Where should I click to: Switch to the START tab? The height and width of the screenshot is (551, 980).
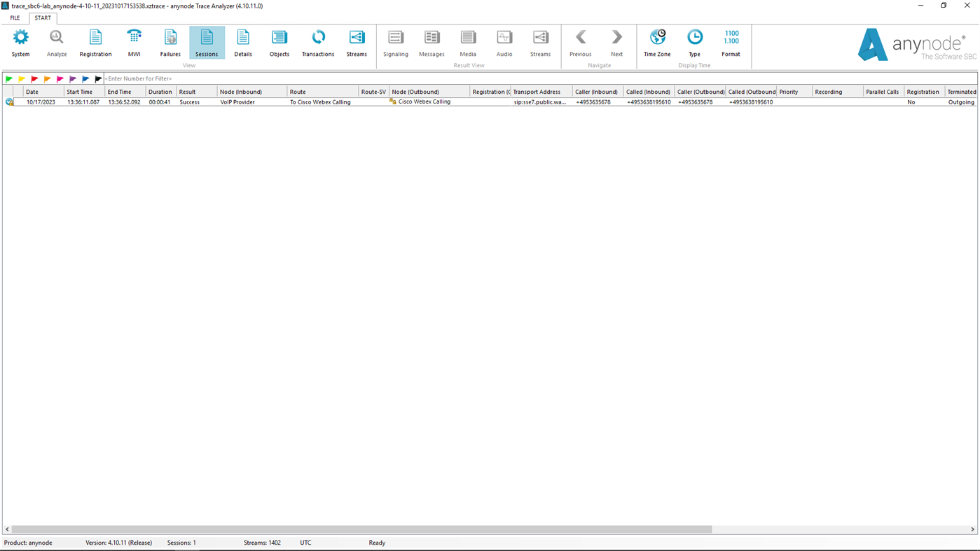click(x=43, y=18)
